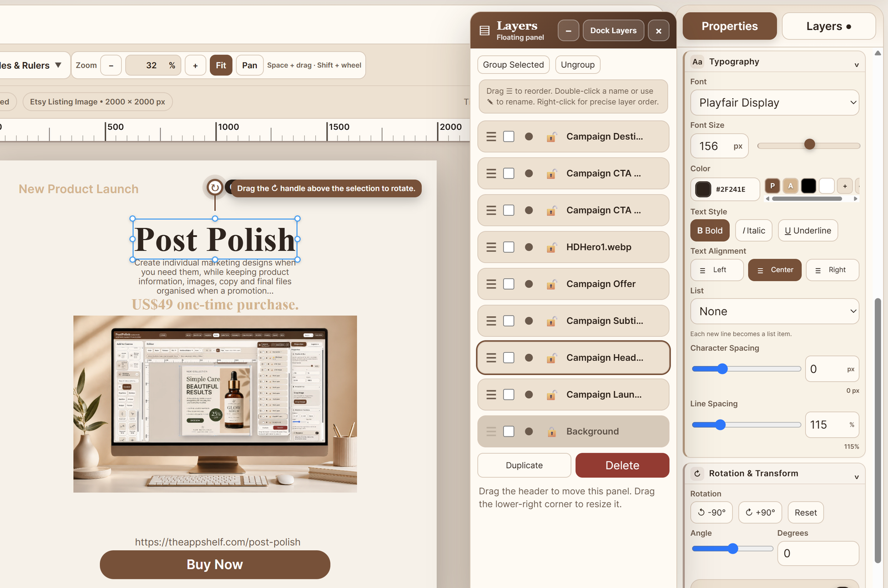Click the reorder handle of Campaign Subti...

tap(491, 321)
